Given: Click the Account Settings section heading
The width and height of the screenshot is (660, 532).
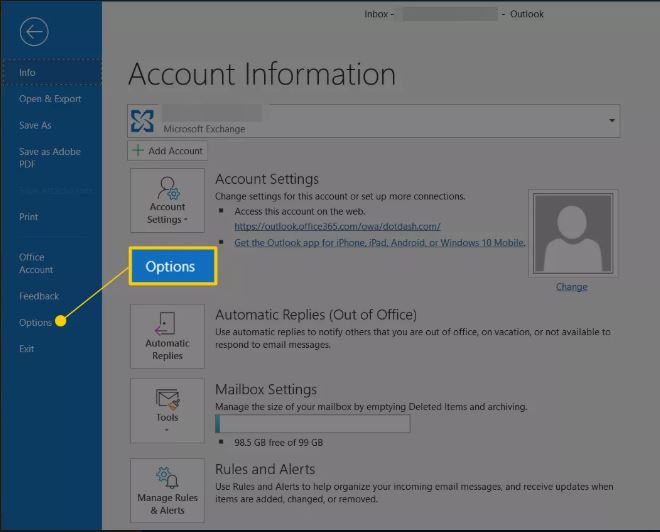Looking at the screenshot, I should [267, 179].
